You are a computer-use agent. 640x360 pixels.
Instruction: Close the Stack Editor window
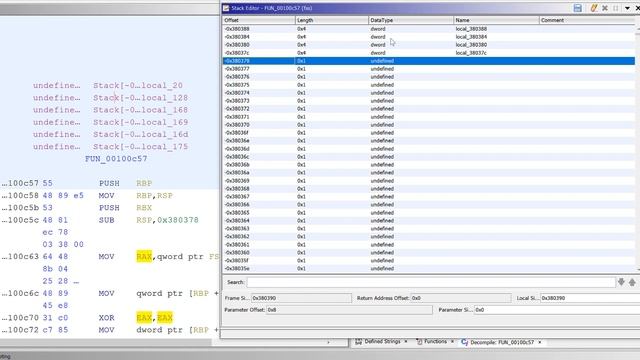[x=637, y=8]
